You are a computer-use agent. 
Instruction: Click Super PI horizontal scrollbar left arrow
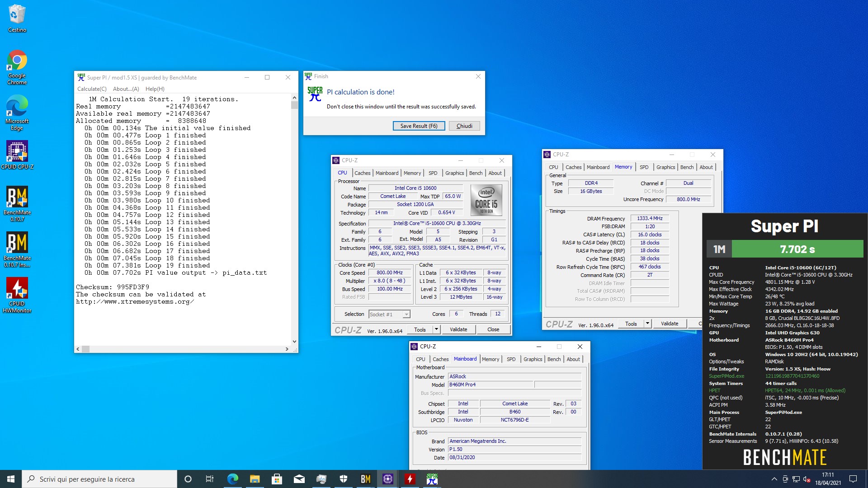click(78, 349)
